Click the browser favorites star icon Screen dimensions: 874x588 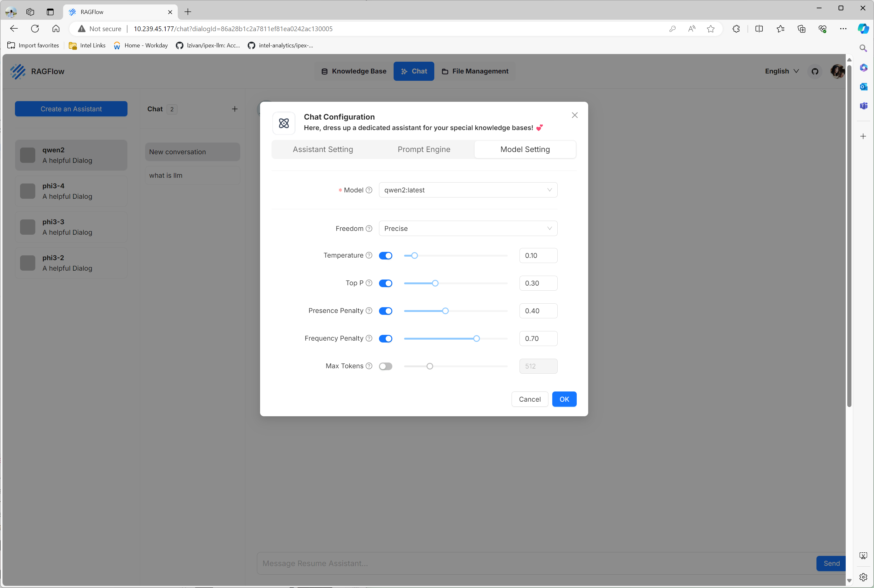[711, 29]
